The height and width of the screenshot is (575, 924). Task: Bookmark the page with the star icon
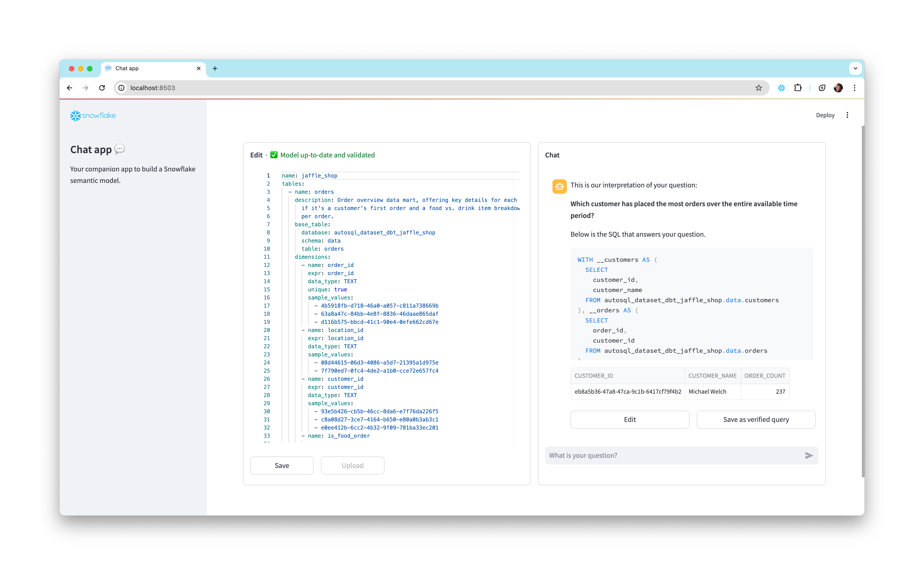(759, 87)
